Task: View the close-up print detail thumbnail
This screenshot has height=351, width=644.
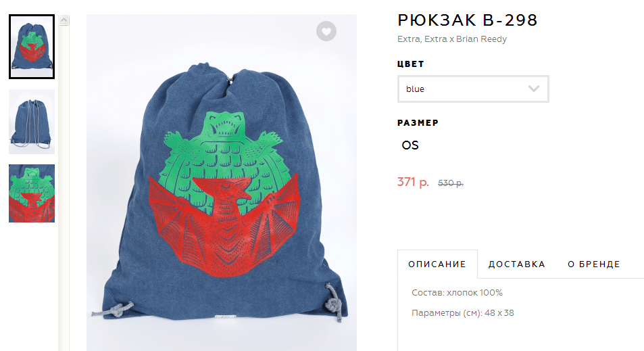Action: tap(32, 193)
